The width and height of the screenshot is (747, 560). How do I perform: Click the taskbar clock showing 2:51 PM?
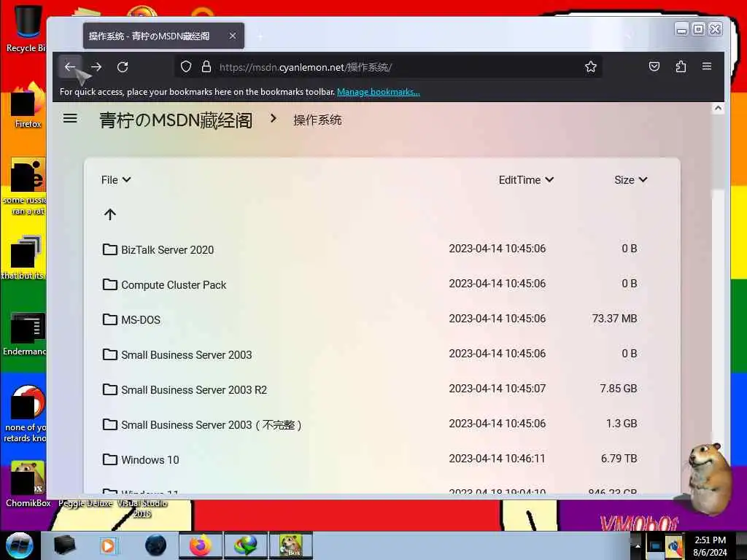[710, 546]
